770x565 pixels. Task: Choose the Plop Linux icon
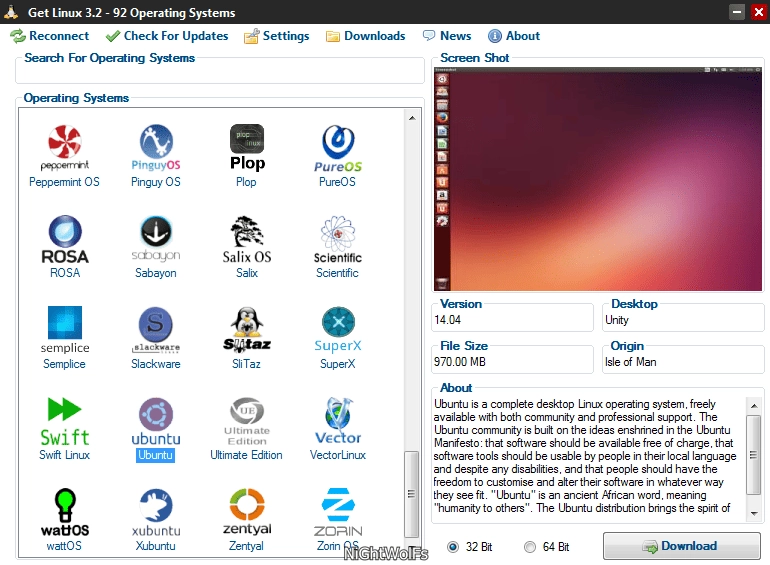(x=247, y=148)
